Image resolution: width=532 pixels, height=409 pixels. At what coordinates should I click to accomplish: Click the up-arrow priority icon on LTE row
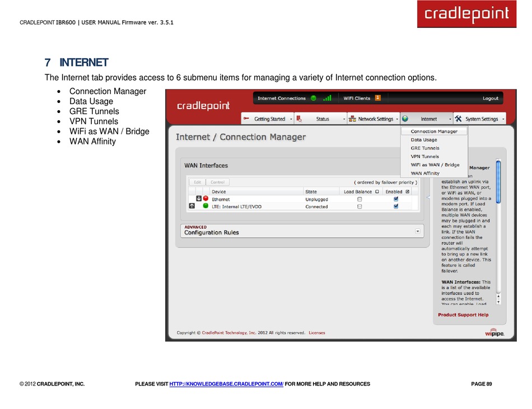[192, 206]
